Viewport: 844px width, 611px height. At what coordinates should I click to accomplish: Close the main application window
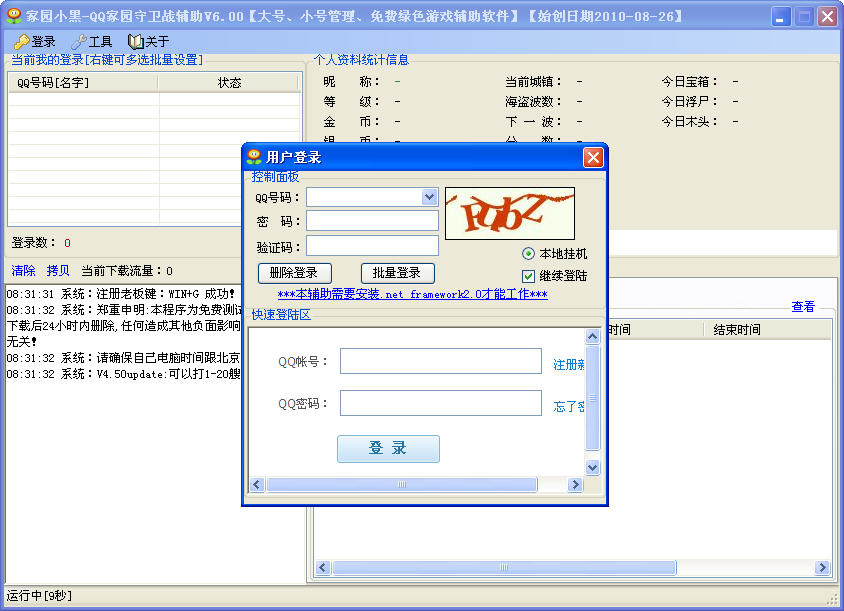[x=827, y=17]
